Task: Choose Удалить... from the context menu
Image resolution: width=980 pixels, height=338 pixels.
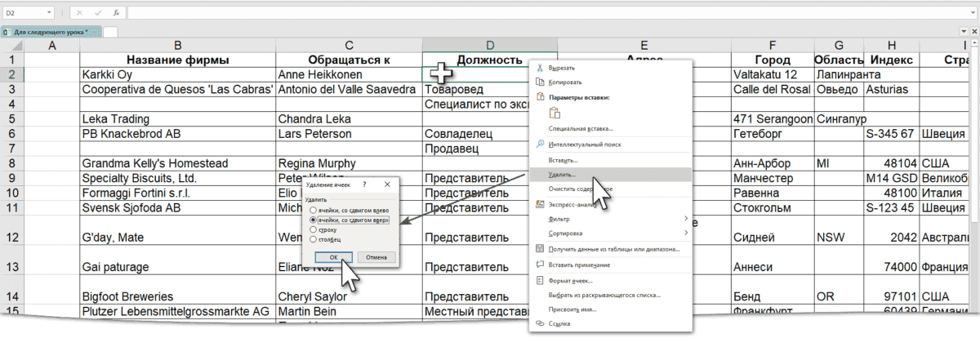Action: coord(563,175)
